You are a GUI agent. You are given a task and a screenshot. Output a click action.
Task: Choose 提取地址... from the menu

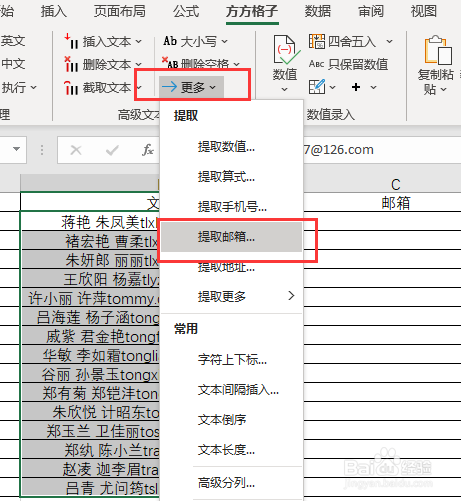(x=231, y=267)
